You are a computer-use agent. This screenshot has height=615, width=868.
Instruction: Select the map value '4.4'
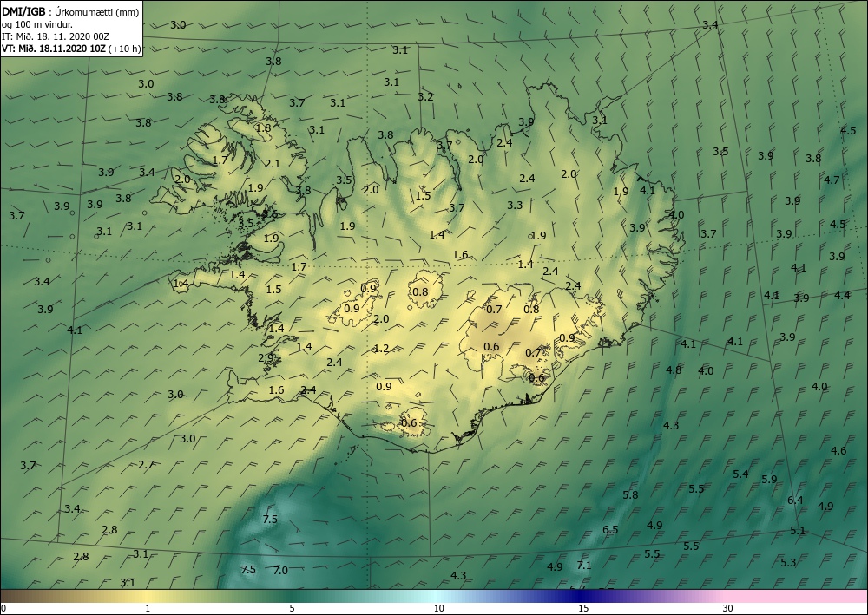tap(842, 295)
